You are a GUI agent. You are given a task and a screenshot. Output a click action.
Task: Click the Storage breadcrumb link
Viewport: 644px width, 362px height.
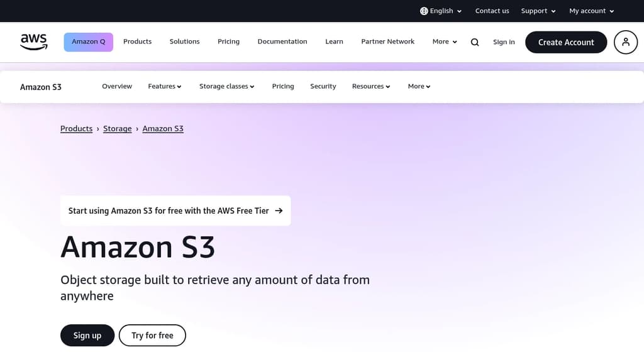[118, 128]
